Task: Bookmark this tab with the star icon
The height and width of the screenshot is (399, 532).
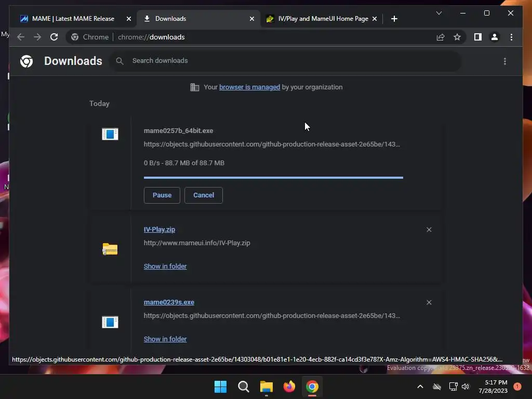Action: 457,37
